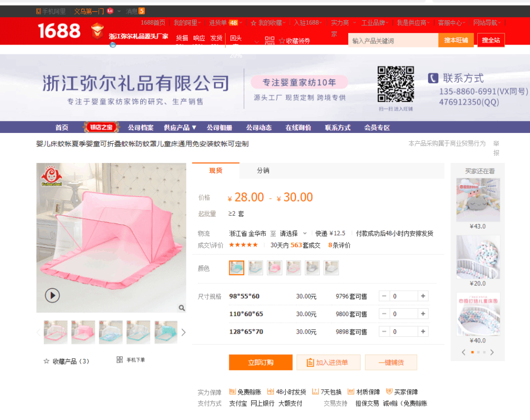Increase quantity for size 98*55*60
Screen dimensions: 530x420
pos(423,296)
